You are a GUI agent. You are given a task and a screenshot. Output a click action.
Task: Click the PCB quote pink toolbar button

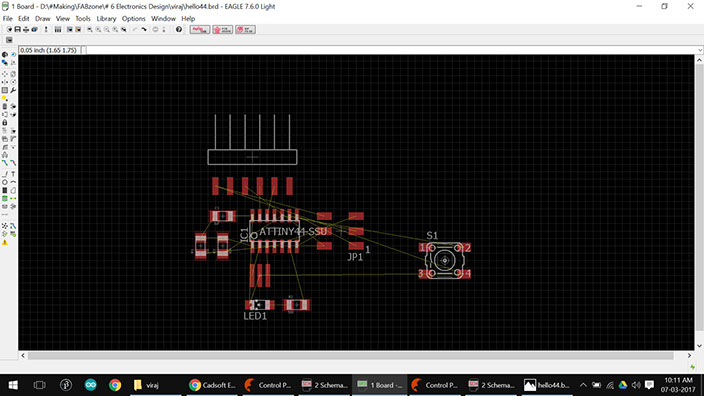pyautogui.click(x=223, y=29)
